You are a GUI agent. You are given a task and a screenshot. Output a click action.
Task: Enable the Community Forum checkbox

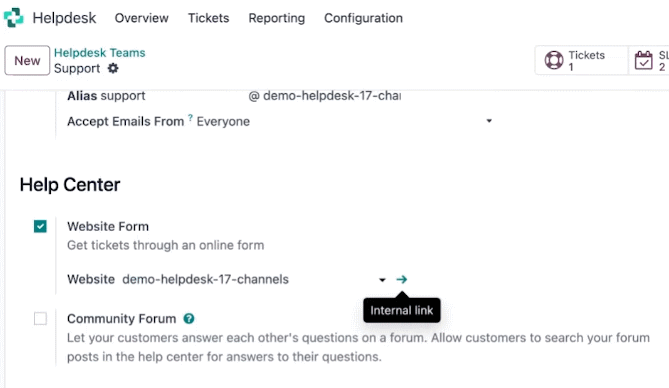pos(40,318)
